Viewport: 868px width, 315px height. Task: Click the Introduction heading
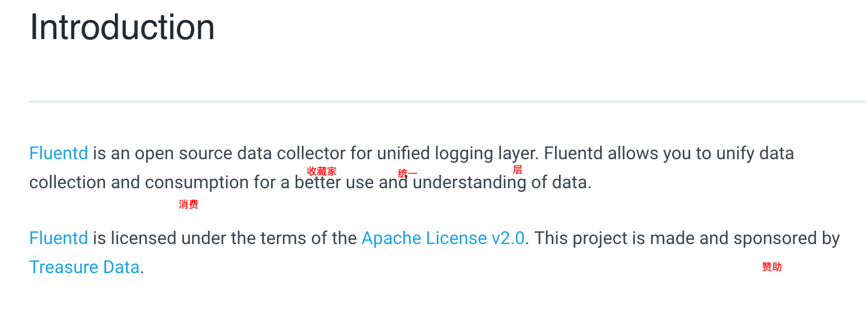122,27
